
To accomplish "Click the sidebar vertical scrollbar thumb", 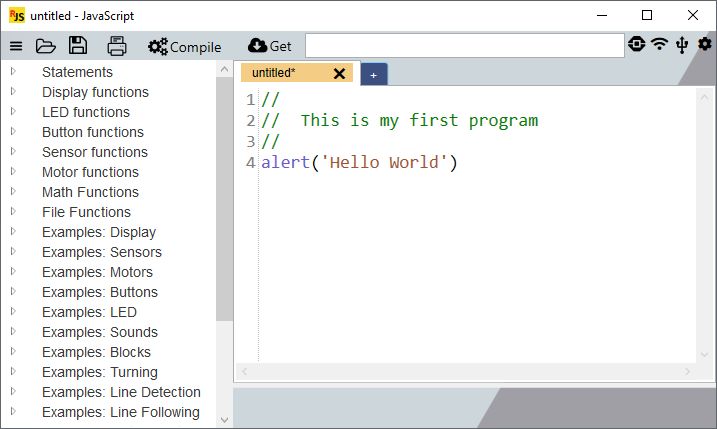I will pos(224,199).
